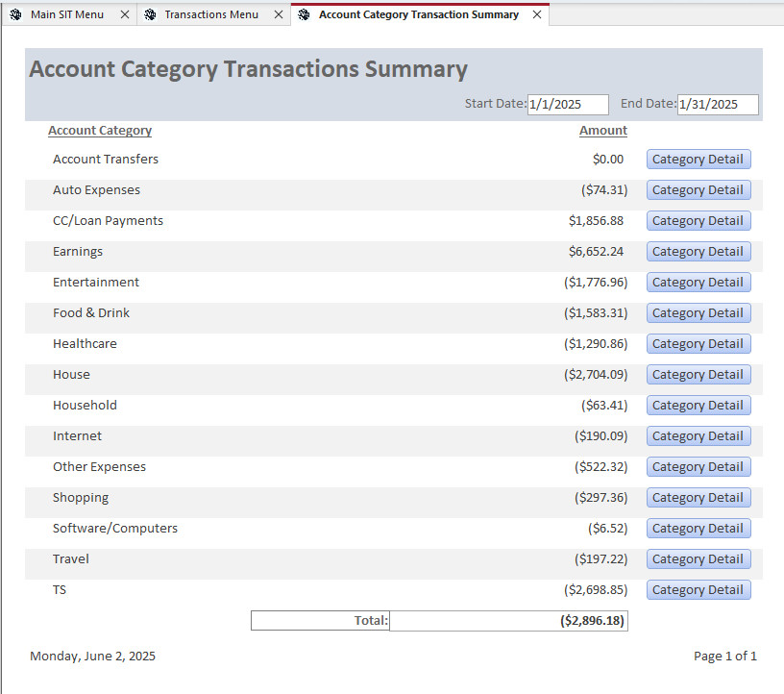The width and height of the screenshot is (784, 694).
Task: Select the Healthcare category name
Action: (85, 344)
